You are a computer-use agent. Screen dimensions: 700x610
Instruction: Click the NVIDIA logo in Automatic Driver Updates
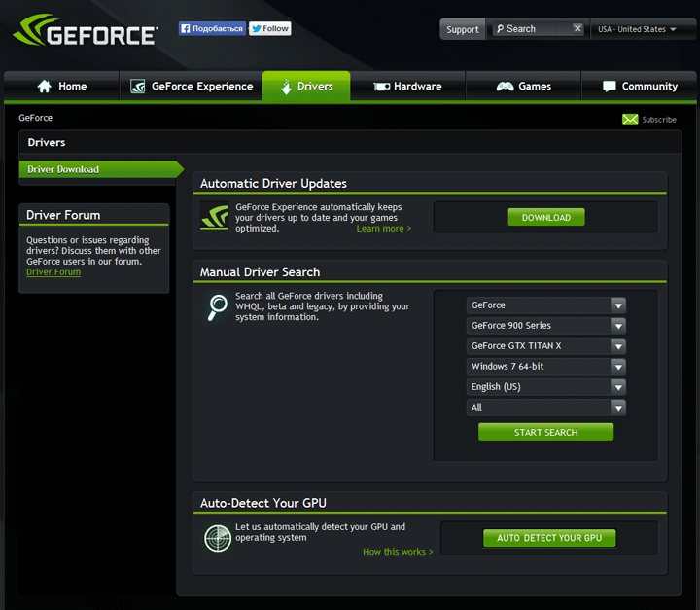(x=215, y=217)
